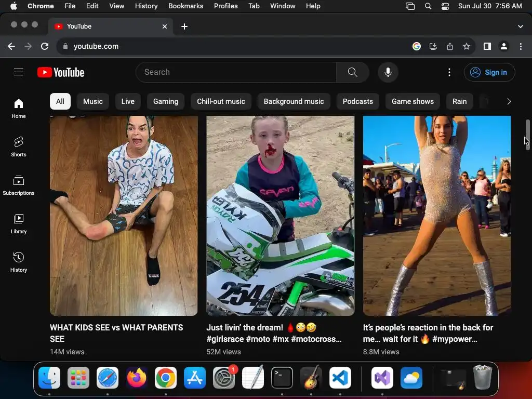Select the Music filter chip
This screenshot has height=399, width=532.
(93, 101)
